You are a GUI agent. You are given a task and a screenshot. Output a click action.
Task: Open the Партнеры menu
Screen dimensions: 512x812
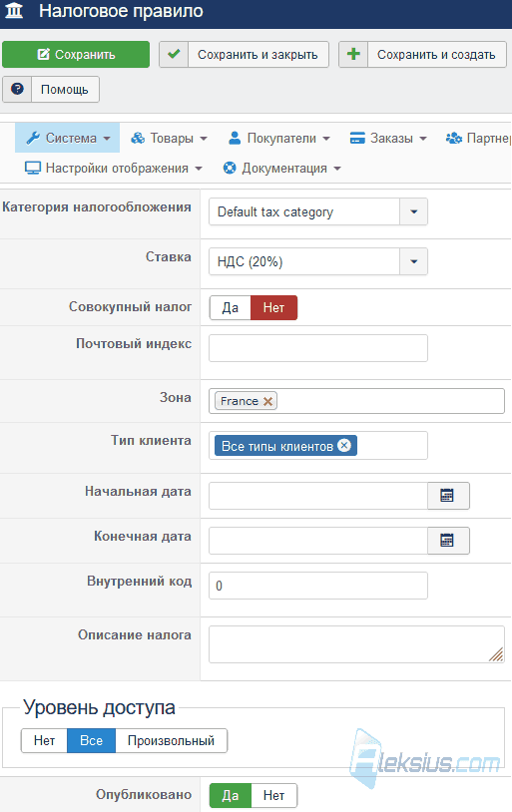[478, 138]
